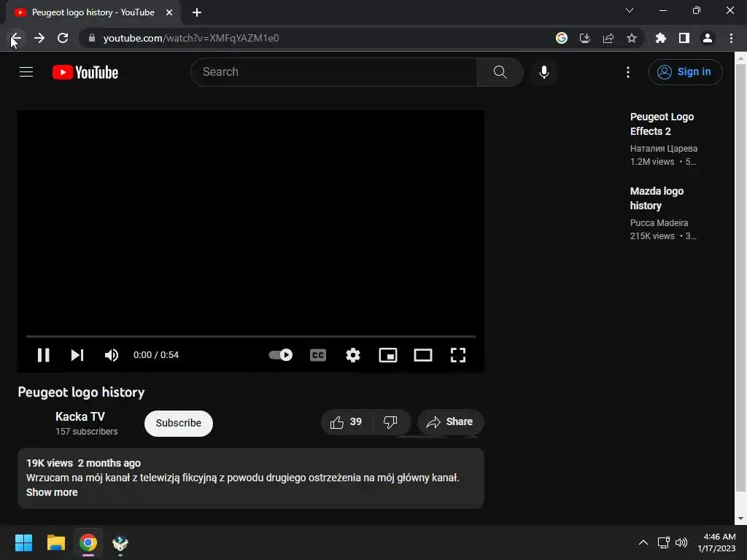Toggle Chrome side panel

click(x=684, y=38)
